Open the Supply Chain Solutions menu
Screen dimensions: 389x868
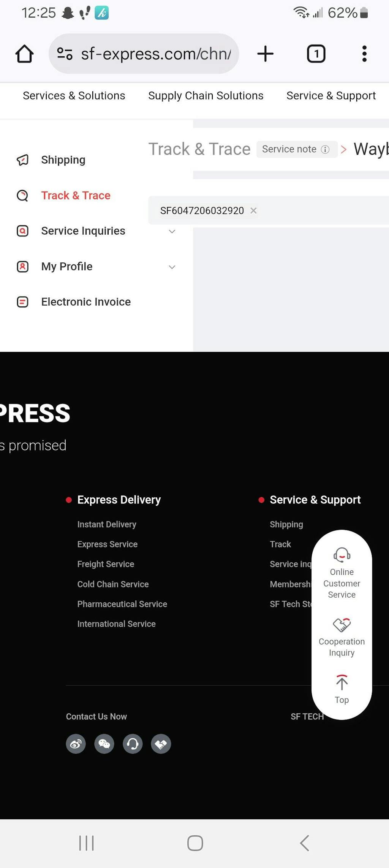coord(206,95)
